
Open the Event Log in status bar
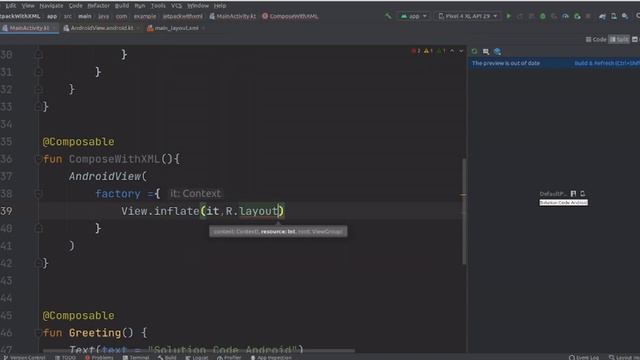point(584,358)
